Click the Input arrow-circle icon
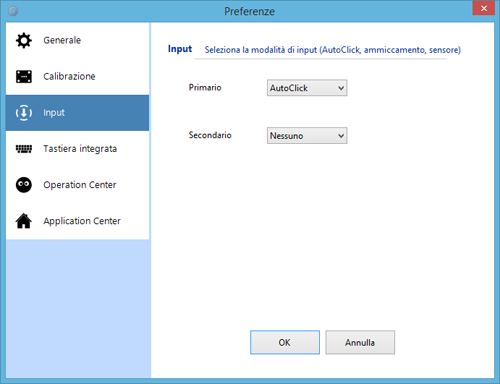This screenshot has height=384, width=500. coord(24,112)
